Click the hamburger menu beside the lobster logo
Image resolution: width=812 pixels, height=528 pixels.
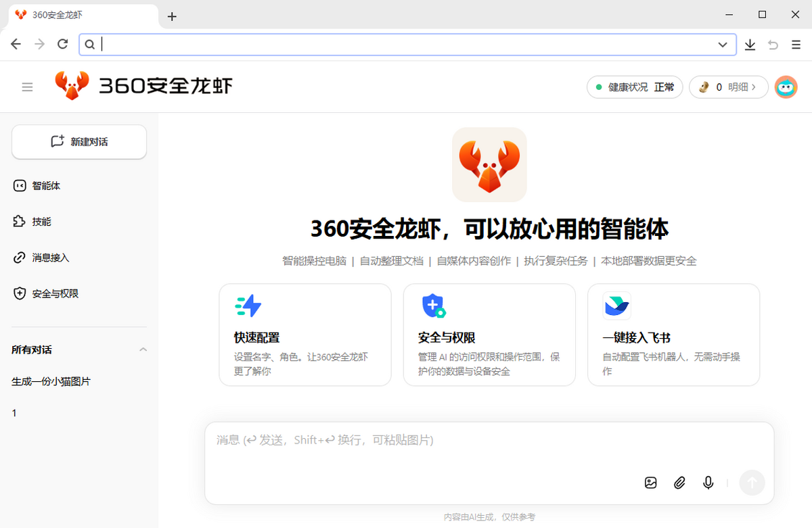[x=27, y=87]
